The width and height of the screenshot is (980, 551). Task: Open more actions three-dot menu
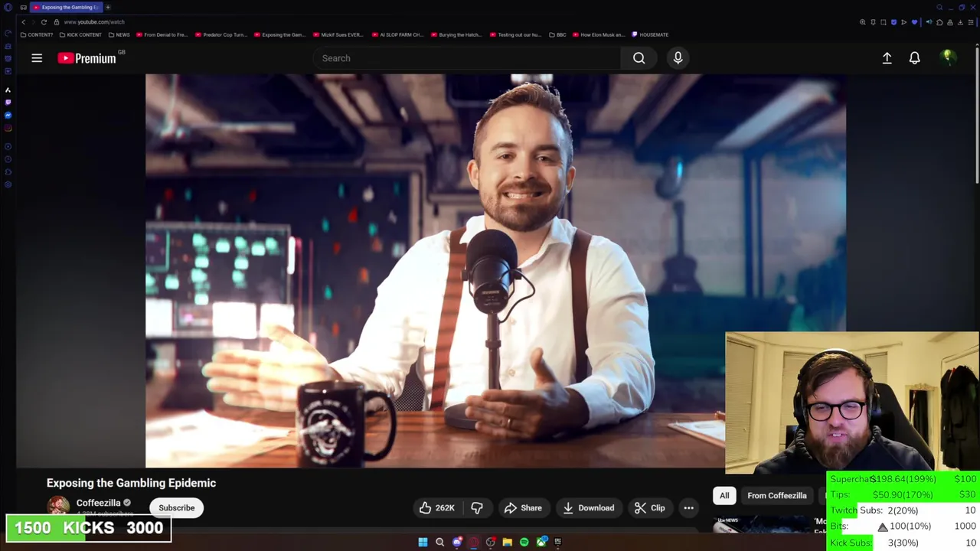[688, 508]
